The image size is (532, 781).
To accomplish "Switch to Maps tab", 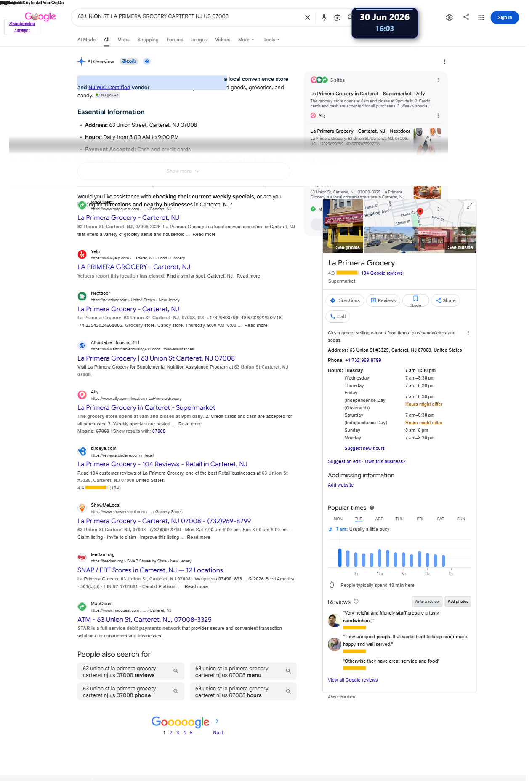I will (123, 40).
